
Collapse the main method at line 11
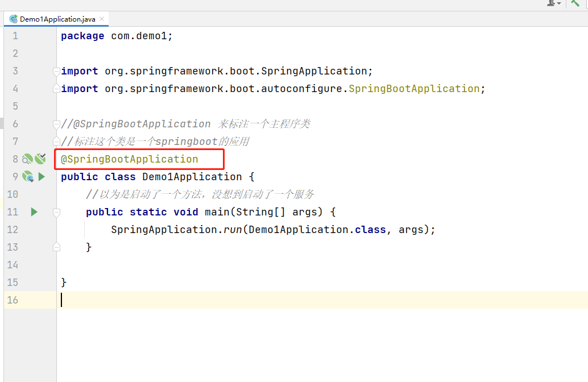point(56,212)
